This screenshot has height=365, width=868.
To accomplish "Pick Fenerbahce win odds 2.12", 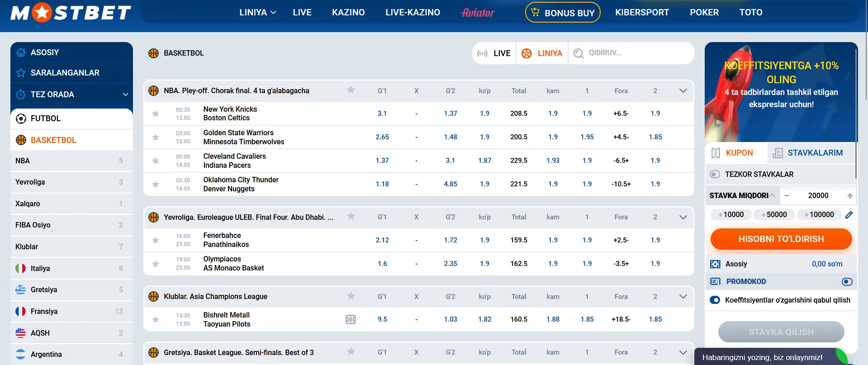I will [382, 240].
